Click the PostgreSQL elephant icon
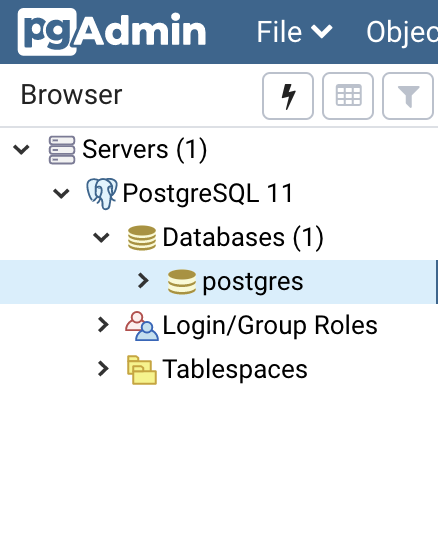The image size is (438, 558). (x=102, y=194)
